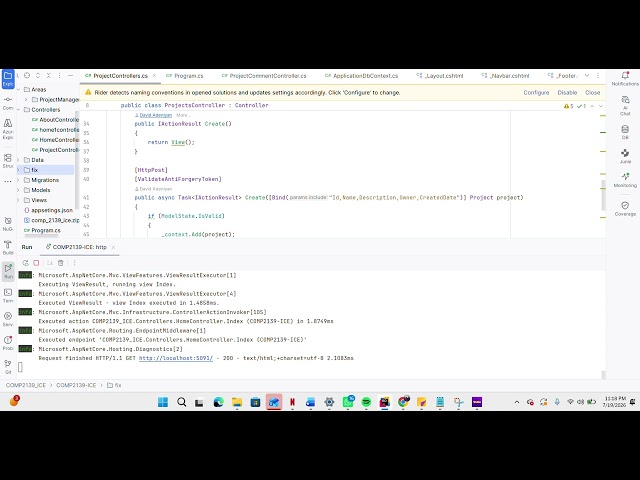Image resolution: width=640 pixels, height=480 pixels.
Task: Rerun the COMP2139-ICE configuration
Action: pos(25,263)
